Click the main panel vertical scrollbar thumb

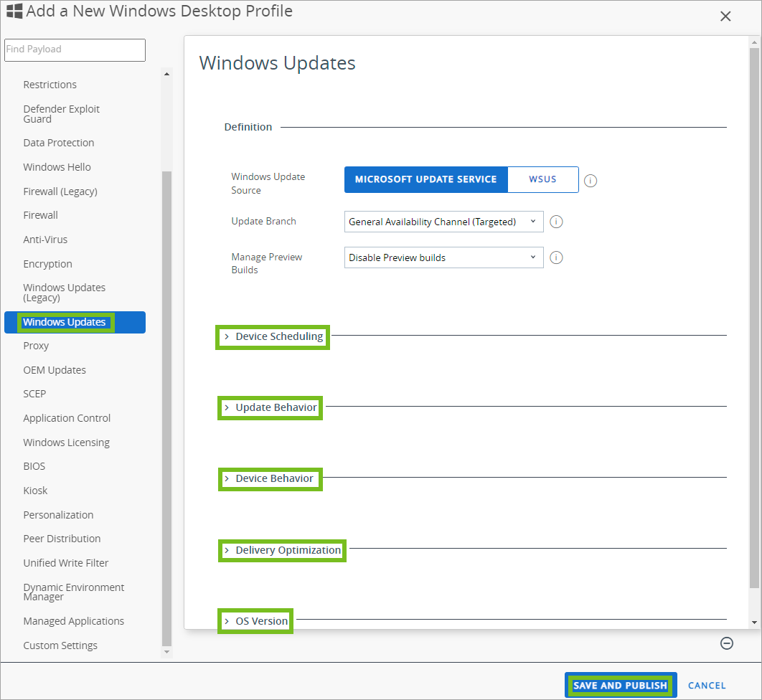[x=754, y=318]
